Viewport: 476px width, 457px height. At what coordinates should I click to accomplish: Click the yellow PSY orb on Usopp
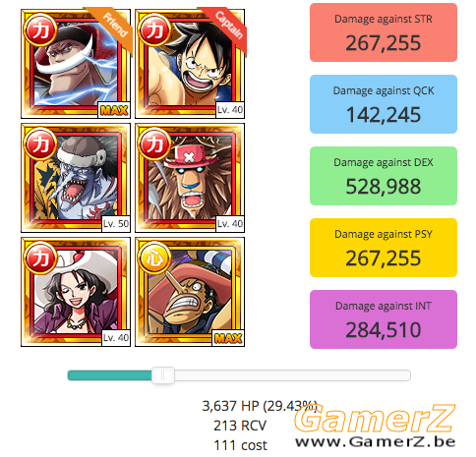click(x=154, y=258)
